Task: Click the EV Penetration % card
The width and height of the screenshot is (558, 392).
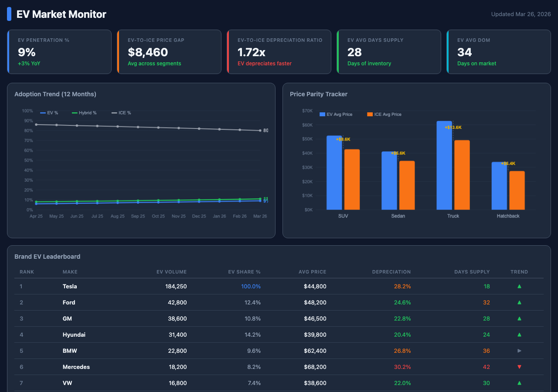Action: pos(59,52)
